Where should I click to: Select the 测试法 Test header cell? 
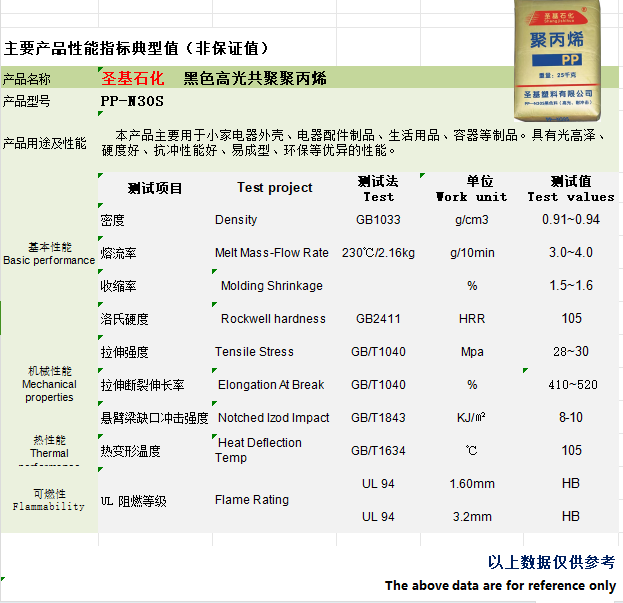tap(378, 189)
